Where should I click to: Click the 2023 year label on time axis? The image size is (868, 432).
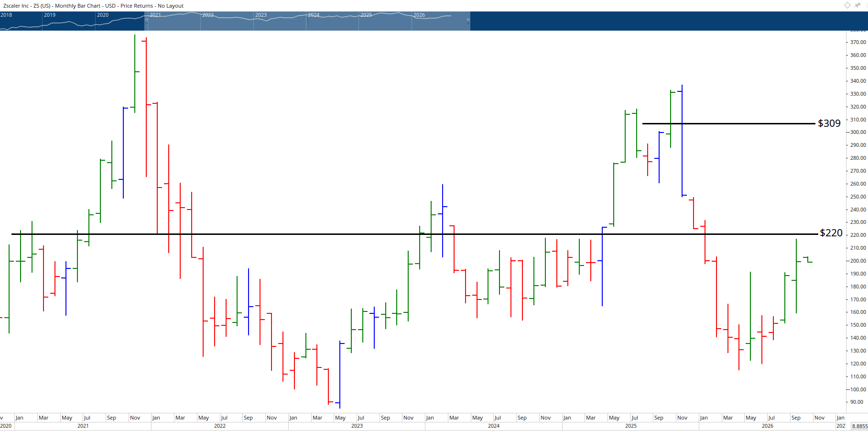tap(357, 426)
